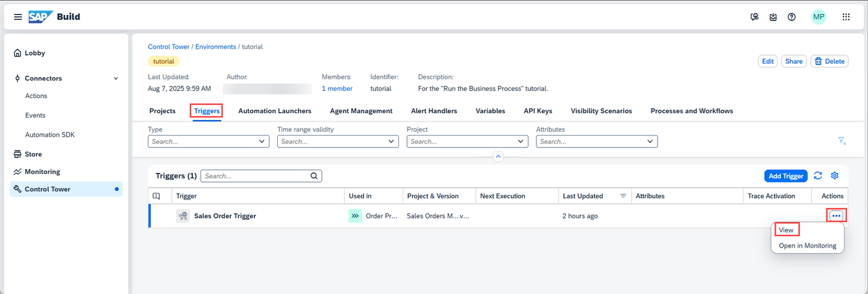This screenshot has width=868, height=294.
Task: Open Events under Connectors
Action: [x=35, y=115]
